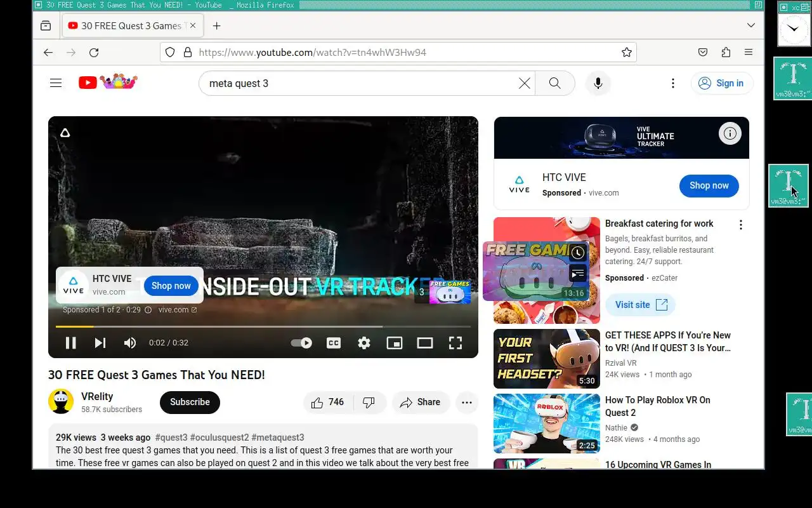The width and height of the screenshot is (812, 508).
Task: Go back in Firefox
Action: [48, 53]
